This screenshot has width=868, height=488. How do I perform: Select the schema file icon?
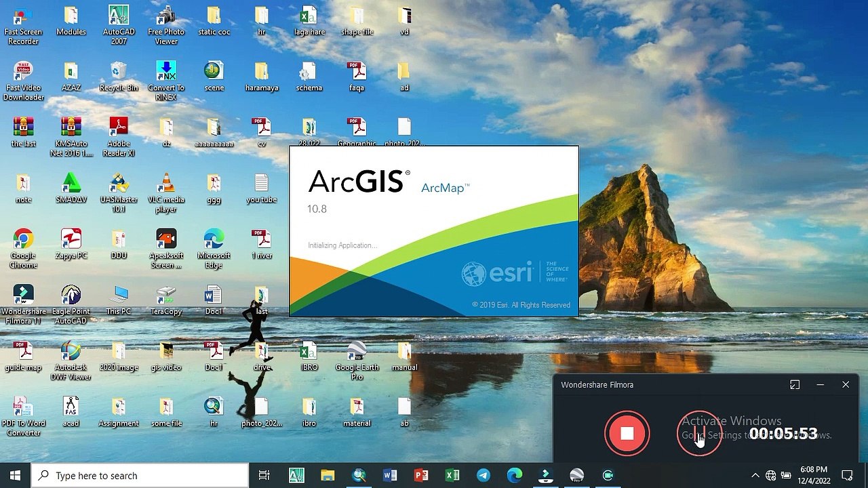pyautogui.click(x=309, y=77)
